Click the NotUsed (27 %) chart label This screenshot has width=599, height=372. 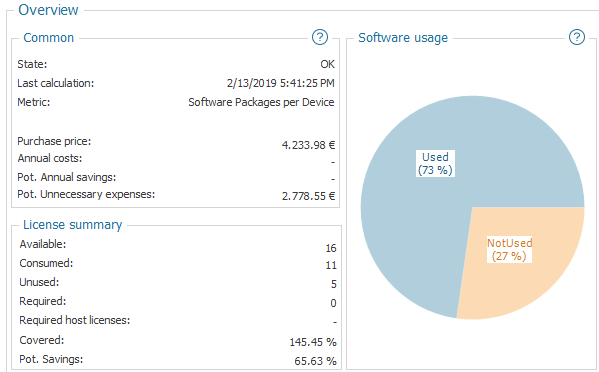click(x=509, y=249)
